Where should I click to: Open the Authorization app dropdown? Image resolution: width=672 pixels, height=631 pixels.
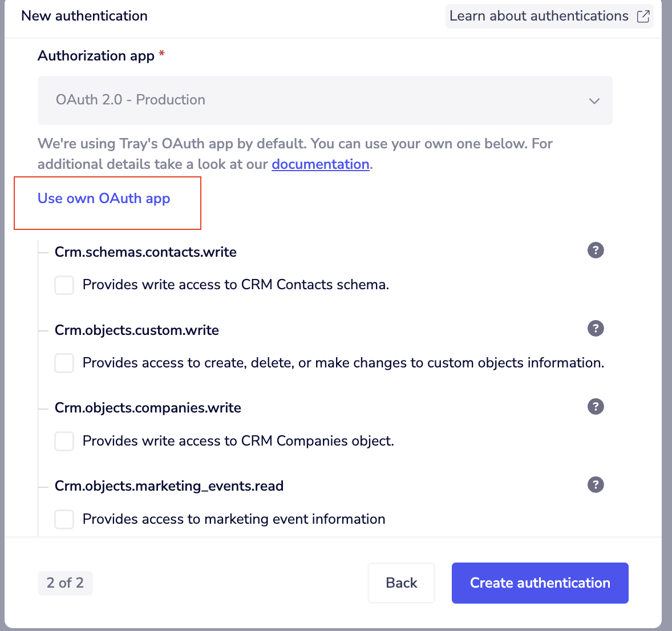coord(325,100)
